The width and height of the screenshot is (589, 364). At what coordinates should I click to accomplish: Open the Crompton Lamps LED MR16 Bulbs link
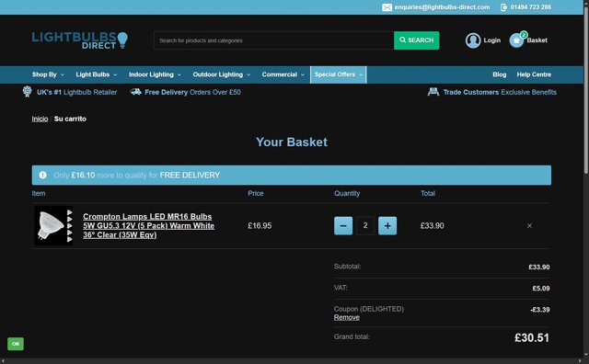click(149, 225)
